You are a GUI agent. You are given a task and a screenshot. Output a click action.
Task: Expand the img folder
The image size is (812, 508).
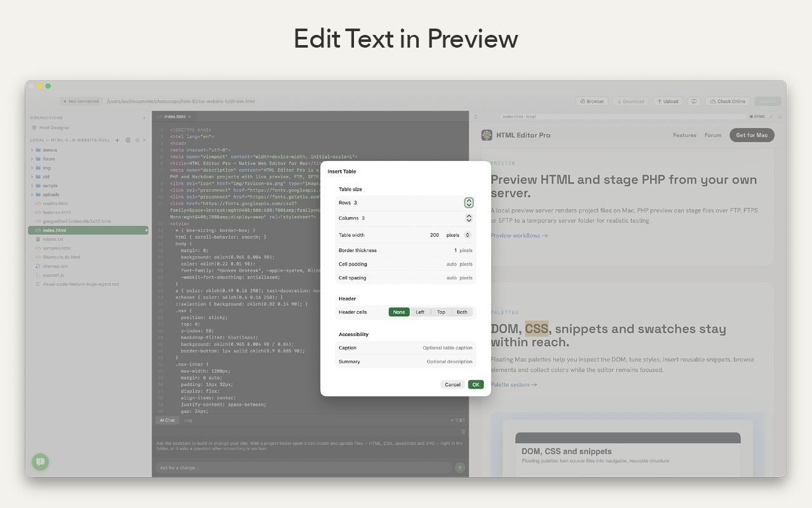[32, 168]
